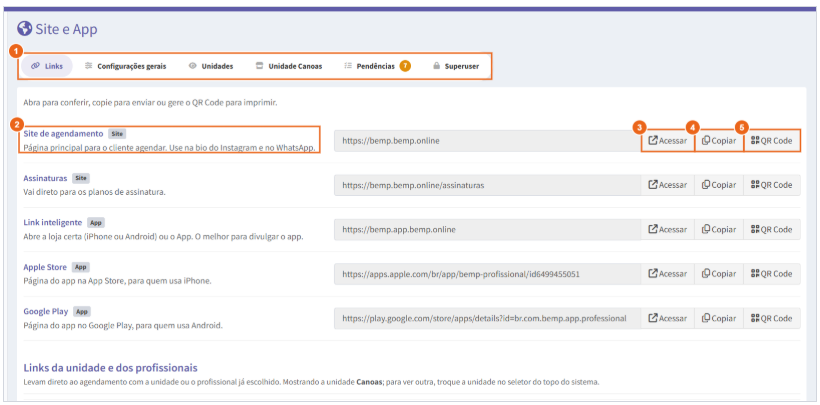This screenshot has height=405, width=820.
Task: Click the Site e App page title
Action: coord(66,29)
